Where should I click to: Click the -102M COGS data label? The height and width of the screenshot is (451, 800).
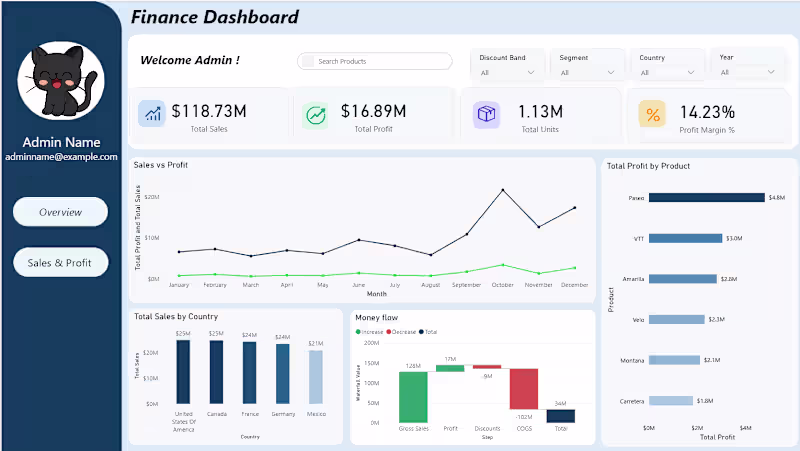pyautogui.click(x=524, y=416)
